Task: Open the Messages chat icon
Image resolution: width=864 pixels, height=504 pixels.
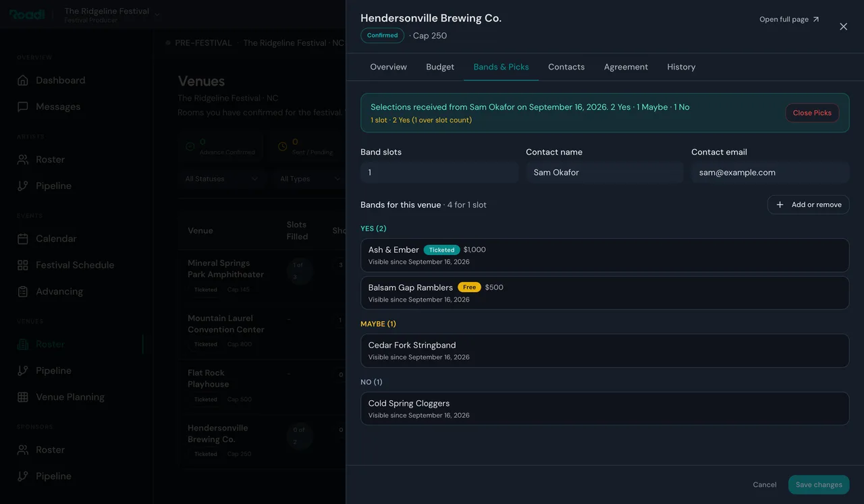Action: tap(23, 107)
